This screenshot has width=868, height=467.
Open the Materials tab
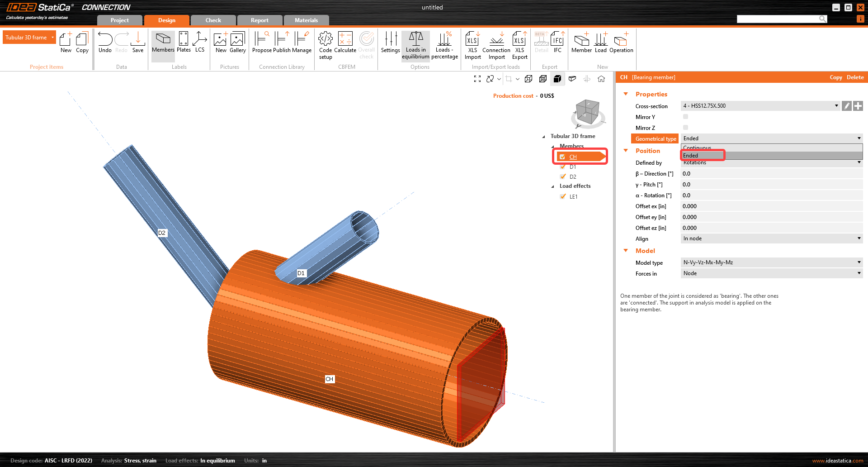tap(306, 20)
